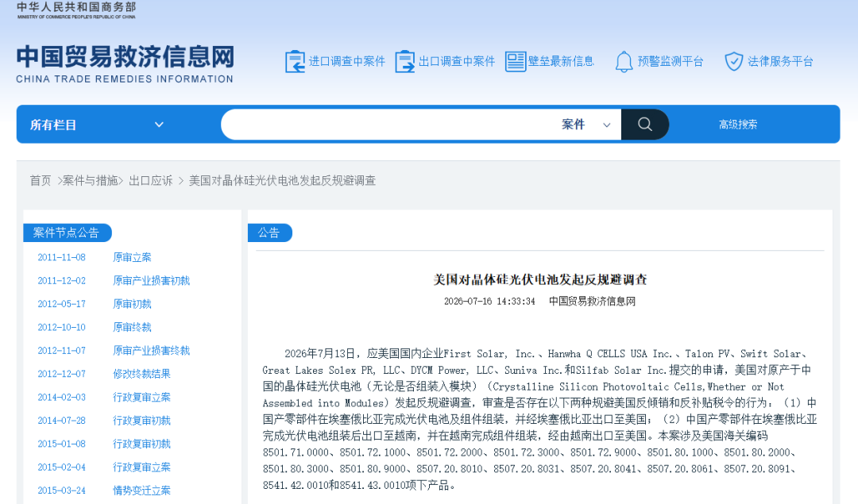The height and width of the screenshot is (504, 858).
Task: Open the 所有栏目 category dropdown
Action: click(97, 125)
